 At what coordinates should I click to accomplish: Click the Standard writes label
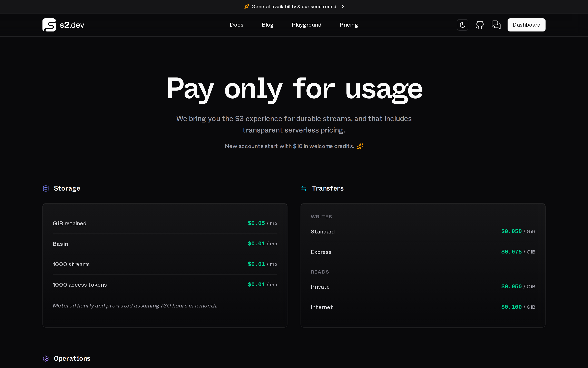pos(323,232)
